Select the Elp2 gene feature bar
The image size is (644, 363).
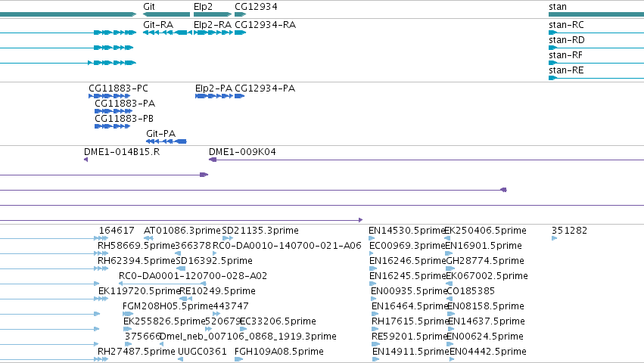click(213, 14)
